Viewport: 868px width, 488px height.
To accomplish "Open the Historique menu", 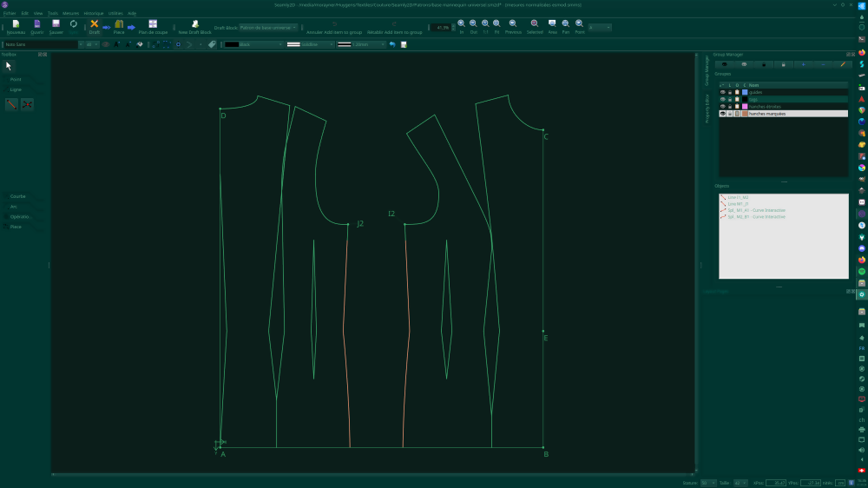I will coord(94,13).
